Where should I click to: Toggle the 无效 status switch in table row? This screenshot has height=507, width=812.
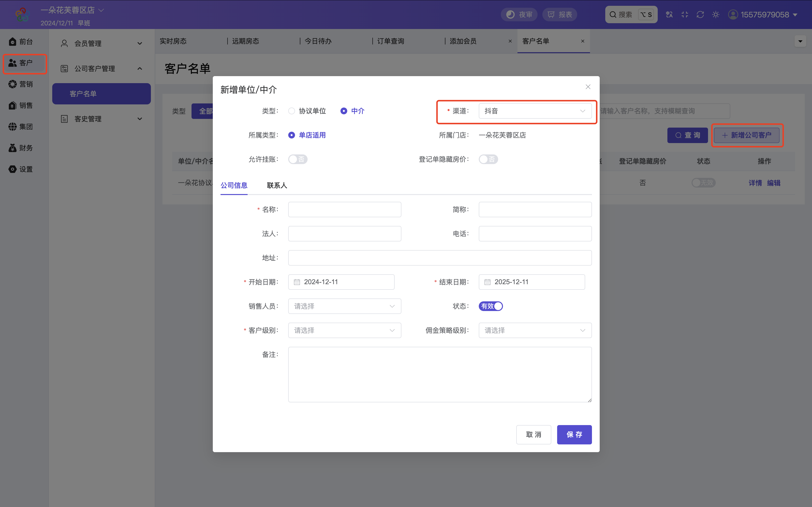coord(703,183)
